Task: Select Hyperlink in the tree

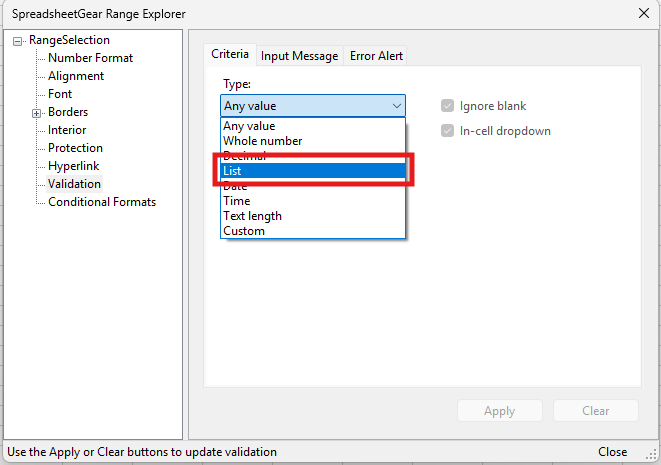Action: tap(73, 166)
